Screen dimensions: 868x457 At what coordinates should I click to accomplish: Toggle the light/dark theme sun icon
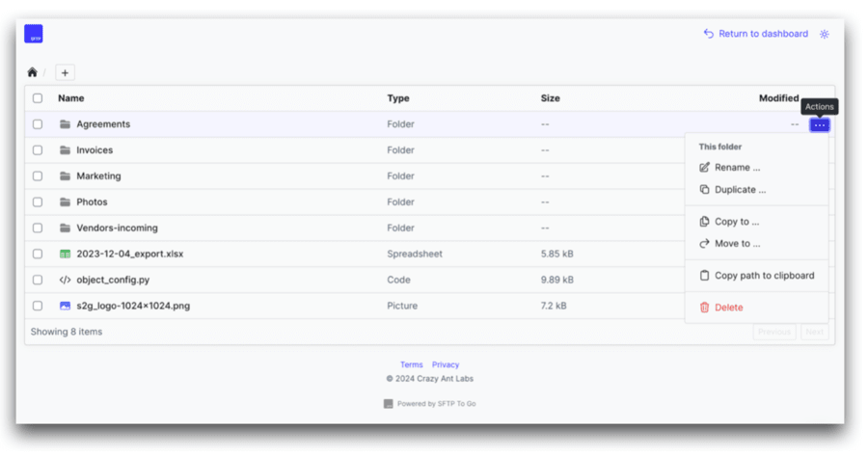825,34
